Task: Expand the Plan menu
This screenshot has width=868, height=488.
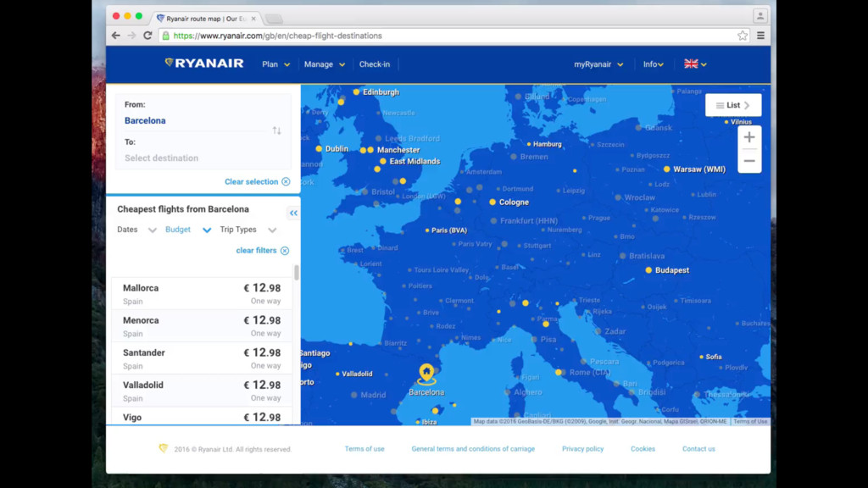Action: click(x=275, y=64)
